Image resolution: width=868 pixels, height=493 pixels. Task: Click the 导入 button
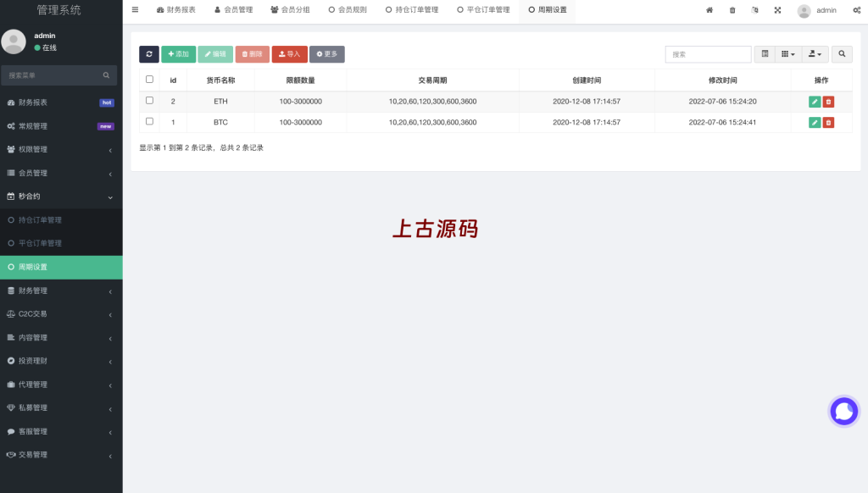point(290,54)
